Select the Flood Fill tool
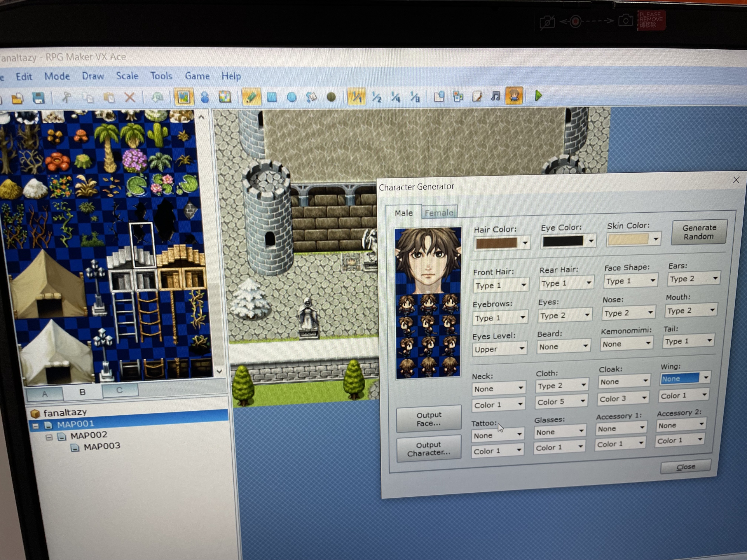 311,97
